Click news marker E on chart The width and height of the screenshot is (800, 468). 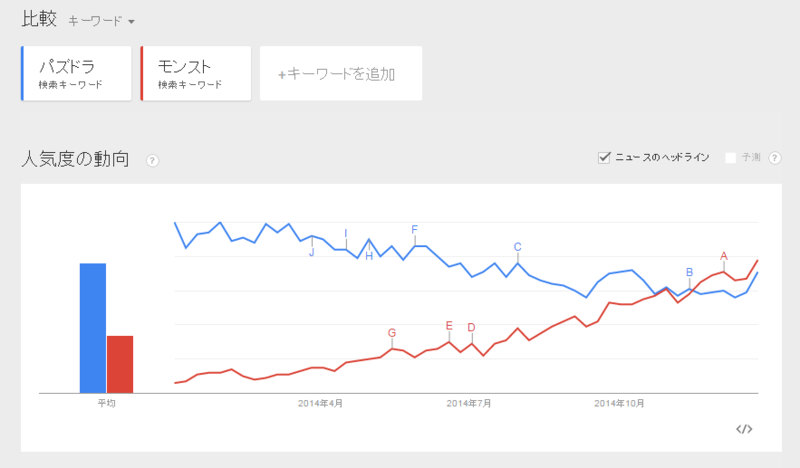point(449,325)
